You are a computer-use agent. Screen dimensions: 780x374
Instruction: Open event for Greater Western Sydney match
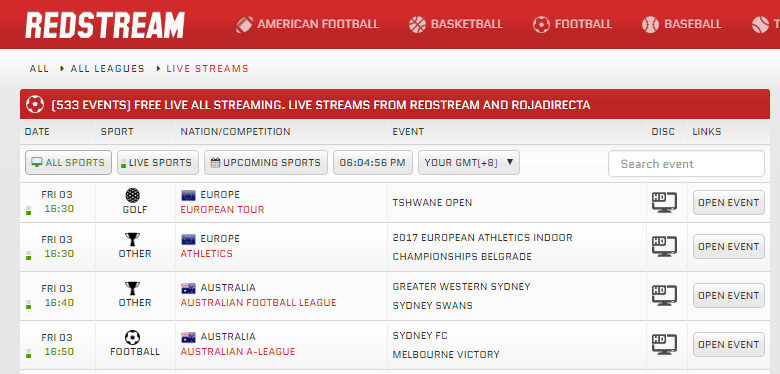point(729,295)
